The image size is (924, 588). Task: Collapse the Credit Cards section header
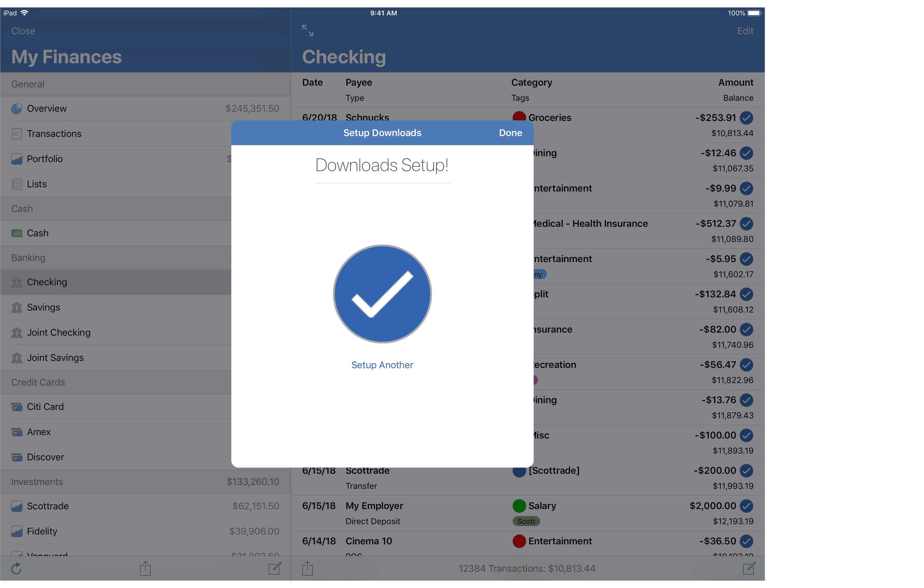(38, 382)
